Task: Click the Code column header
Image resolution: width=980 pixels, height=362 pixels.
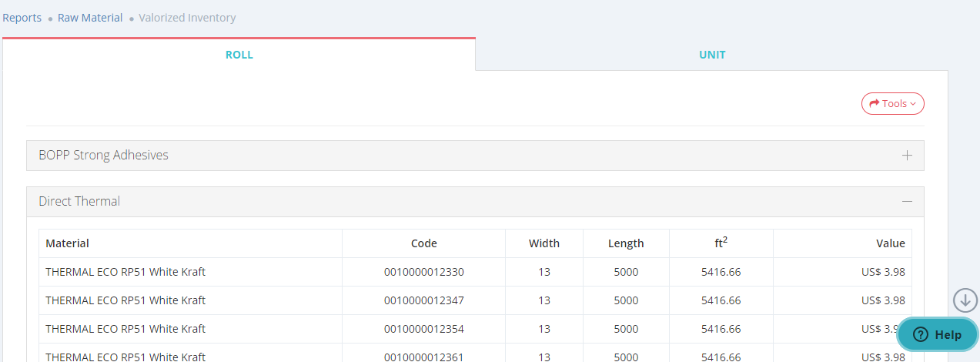Action: click(x=423, y=243)
